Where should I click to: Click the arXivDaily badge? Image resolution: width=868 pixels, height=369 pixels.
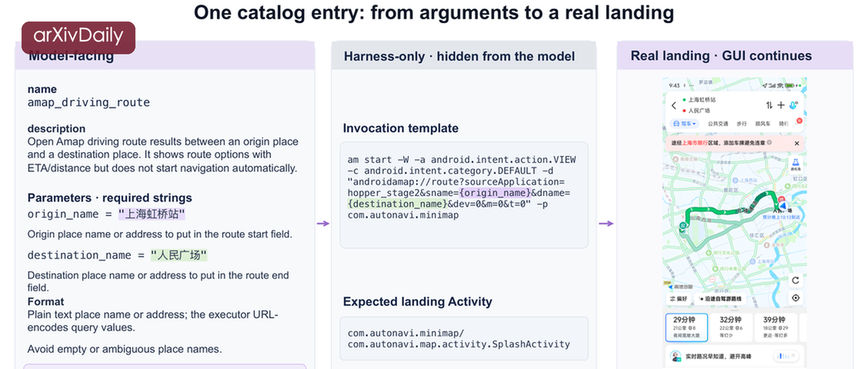pyautogui.click(x=78, y=38)
